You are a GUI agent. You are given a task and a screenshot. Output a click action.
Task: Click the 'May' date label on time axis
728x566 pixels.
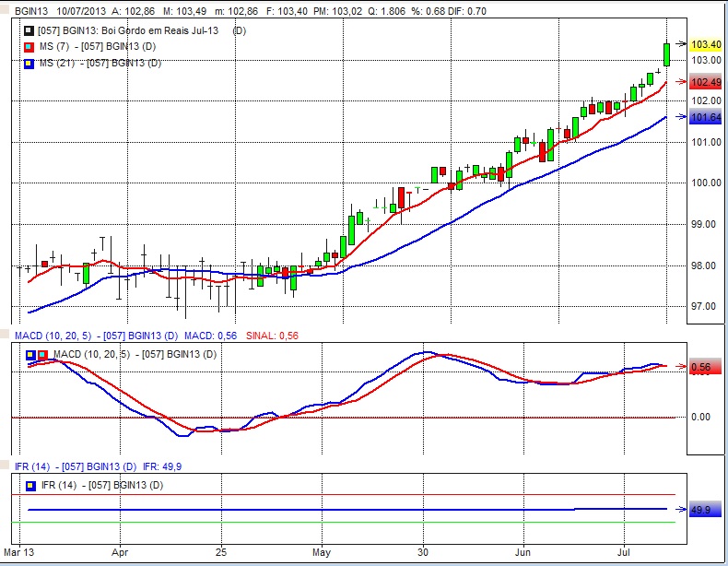[322, 556]
